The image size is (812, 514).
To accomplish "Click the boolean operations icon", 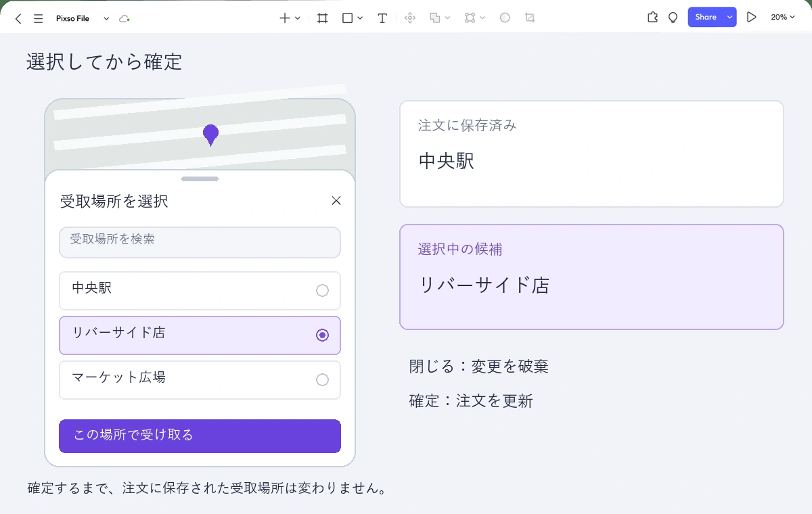I will 435,18.
